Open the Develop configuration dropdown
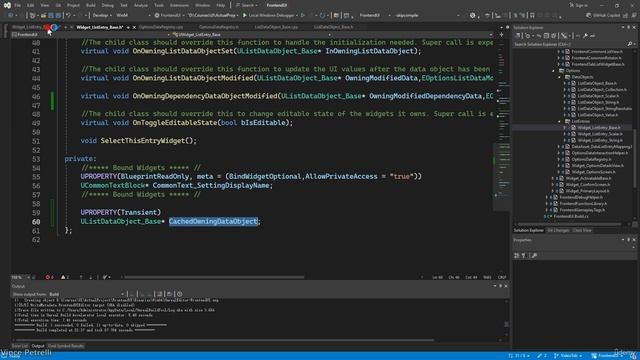This screenshot has height=360, width=640. point(102,16)
